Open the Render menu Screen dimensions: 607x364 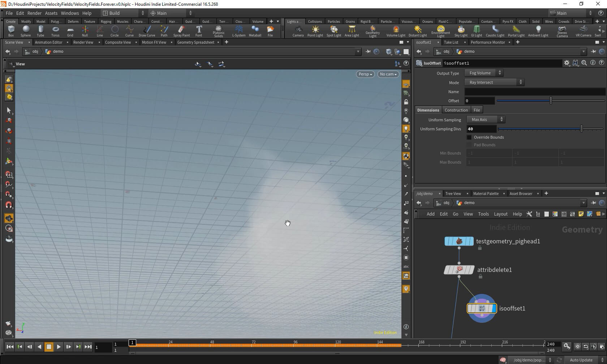[x=34, y=13]
